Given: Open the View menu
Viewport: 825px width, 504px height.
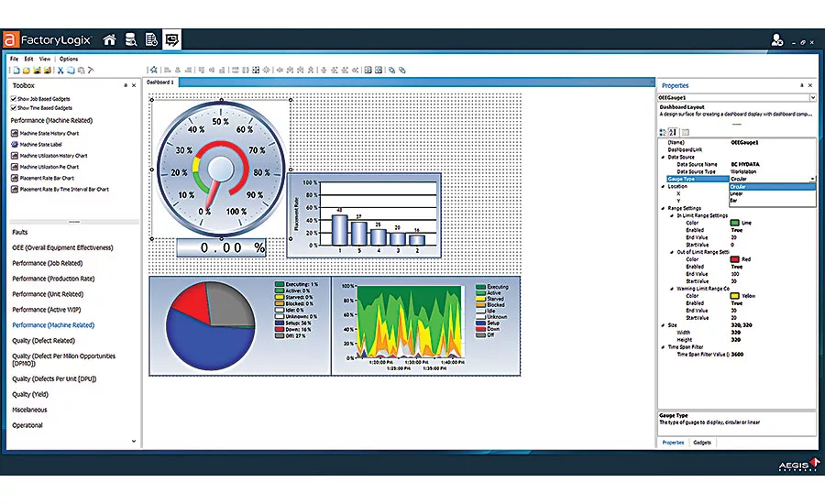Looking at the screenshot, I should click(x=45, y=59).
